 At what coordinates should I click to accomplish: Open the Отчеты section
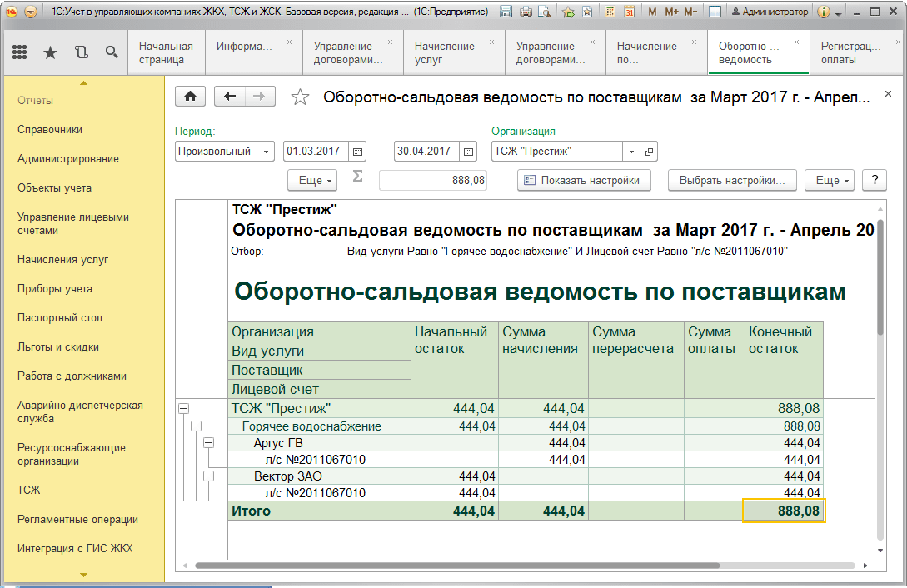click(35, 101)
